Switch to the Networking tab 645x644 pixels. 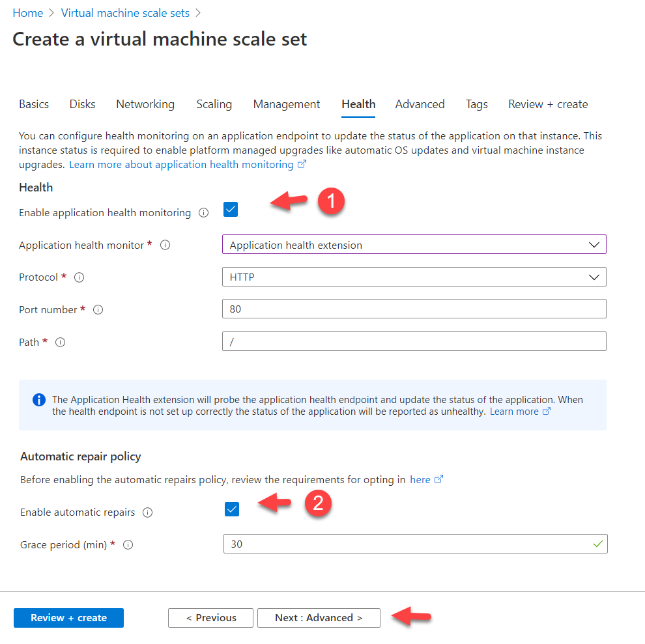point(145,104)
